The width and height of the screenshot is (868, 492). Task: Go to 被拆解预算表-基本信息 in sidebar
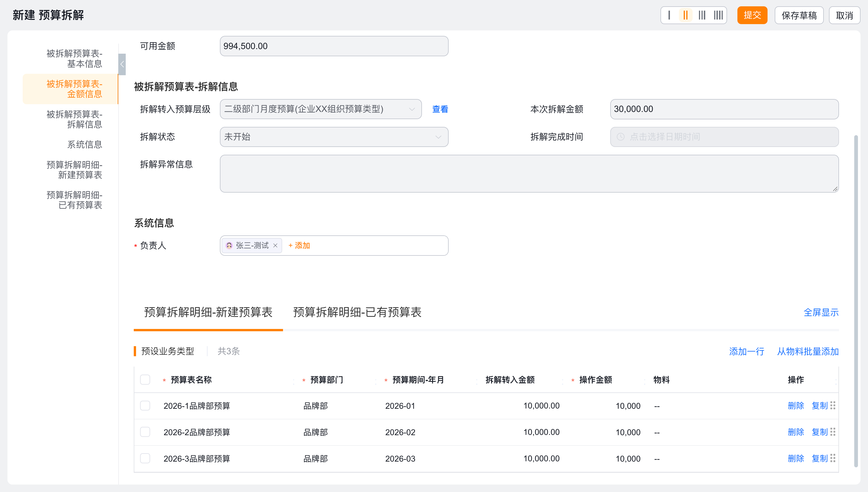pos(74,59)
